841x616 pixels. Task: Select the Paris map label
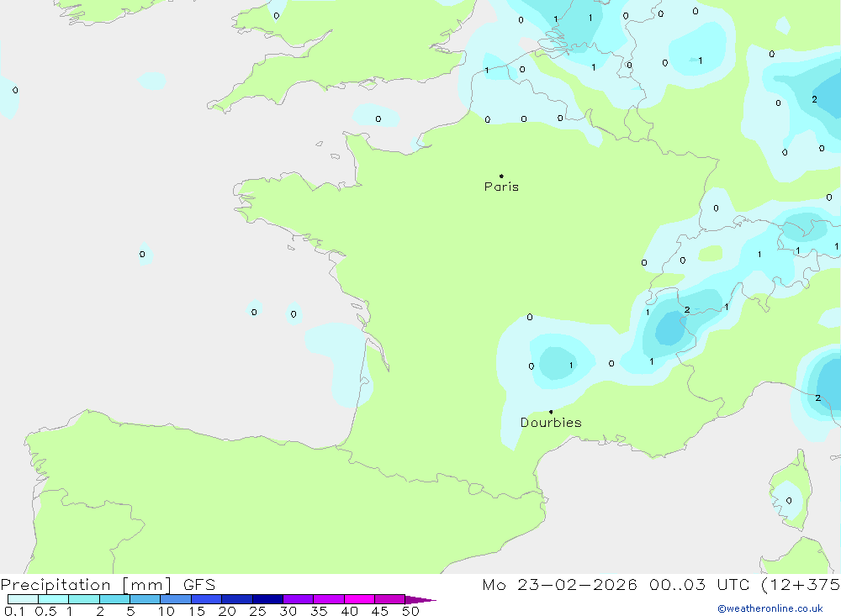pyautogui.click(x=501, y=187)
